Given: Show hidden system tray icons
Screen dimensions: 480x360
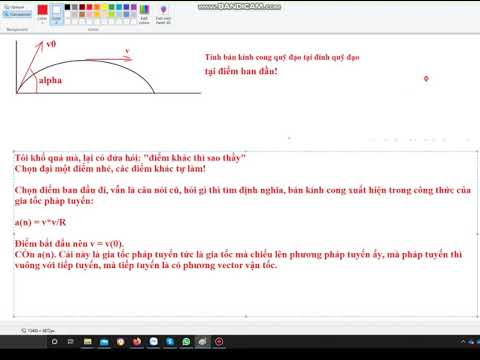Looking at the screenshot, I should click(463, 342).
